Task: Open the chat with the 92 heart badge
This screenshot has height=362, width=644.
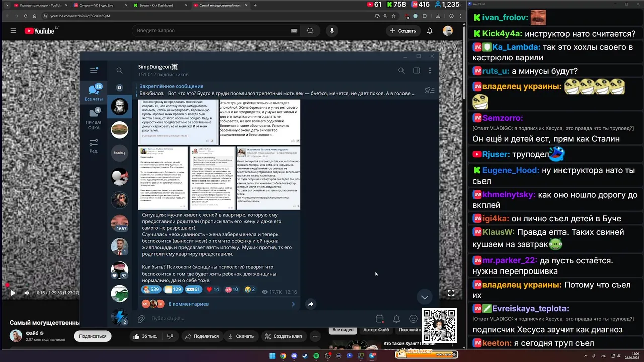Action: click(120, 270)
